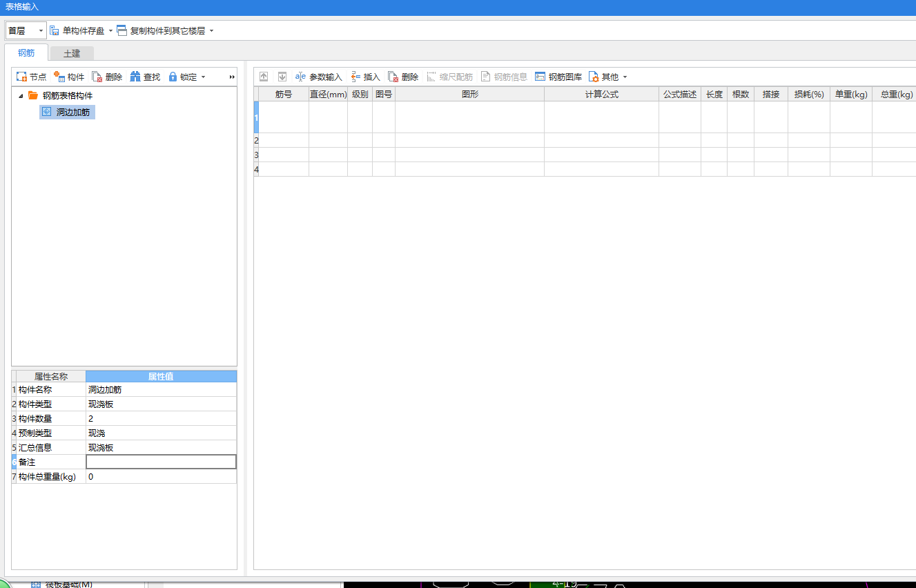Screen dimensions: 916x588
Task: Open 参数输入 parameter input
Action: click(318, 77)
